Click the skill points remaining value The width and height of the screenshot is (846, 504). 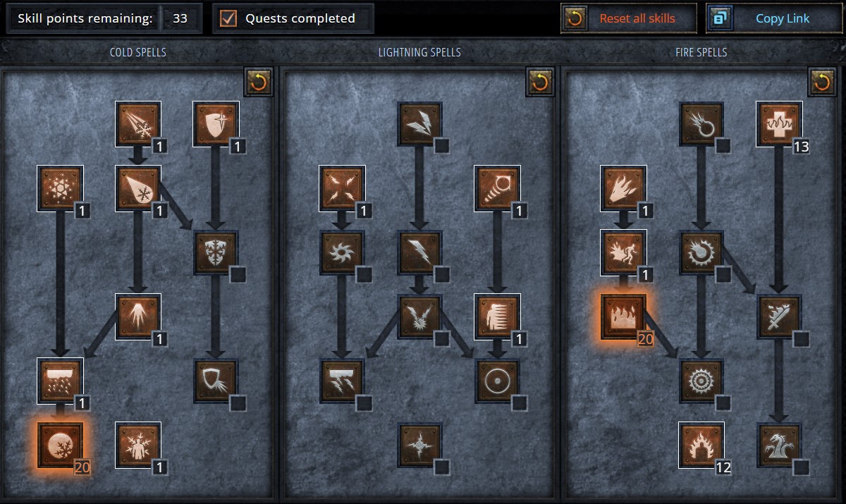click(180, 18)
